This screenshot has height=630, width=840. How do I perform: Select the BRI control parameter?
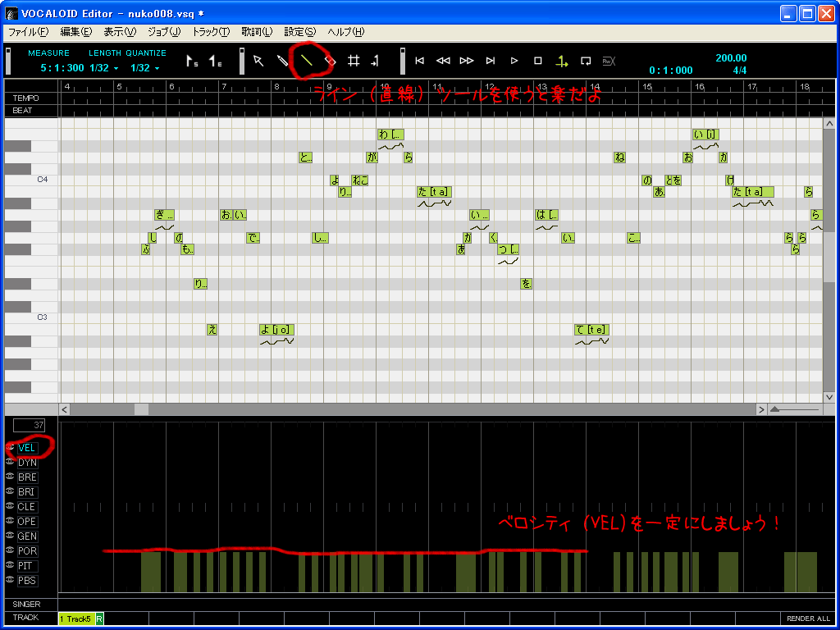click(x=27, y=492)
